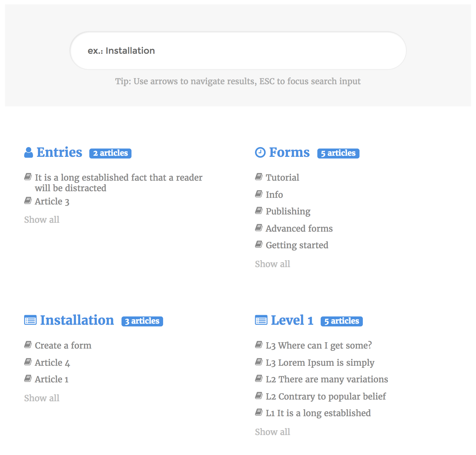Viewport: 476px width, 455px height.
Task: Click the list icon beside Installation
Action: (x=30, y=320)
